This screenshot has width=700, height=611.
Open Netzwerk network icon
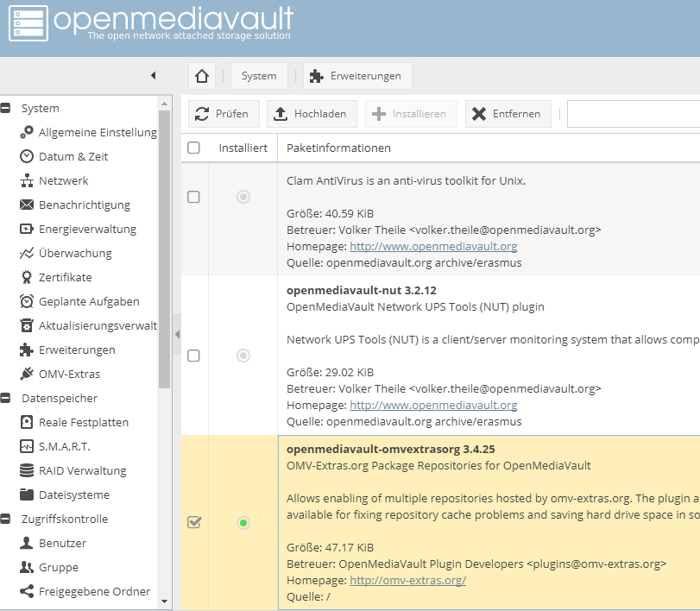tap(27, 180)
